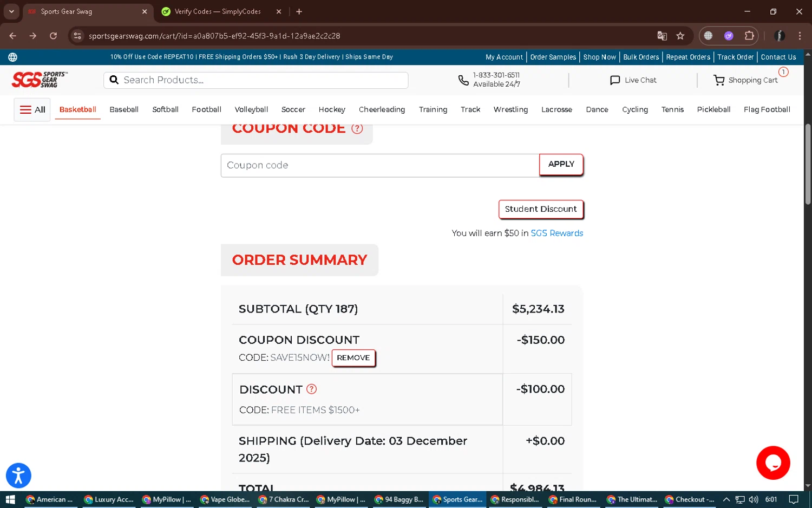Open the All hamburger menu
The width and height of the screenshot is (812, 508).
[32, 109]
